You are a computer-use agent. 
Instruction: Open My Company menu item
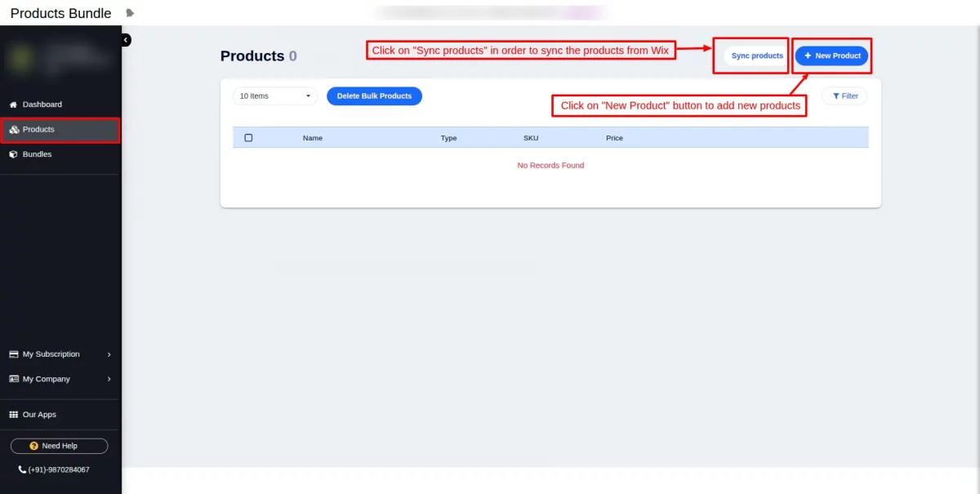(60, 379)
